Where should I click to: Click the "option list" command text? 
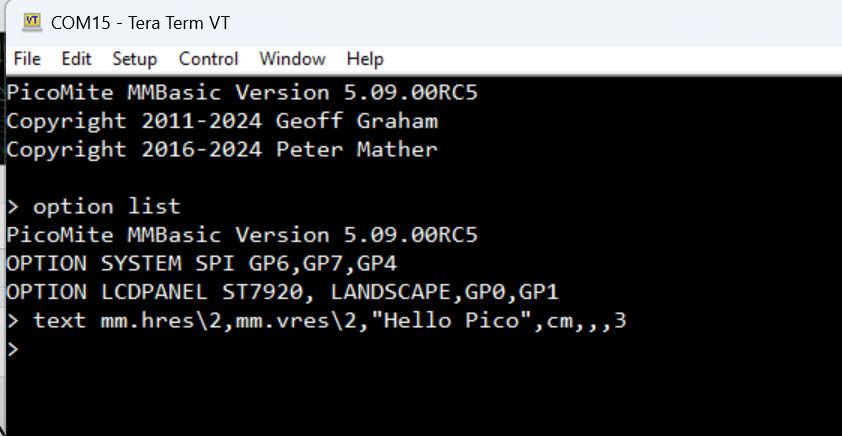coord(106,207)
